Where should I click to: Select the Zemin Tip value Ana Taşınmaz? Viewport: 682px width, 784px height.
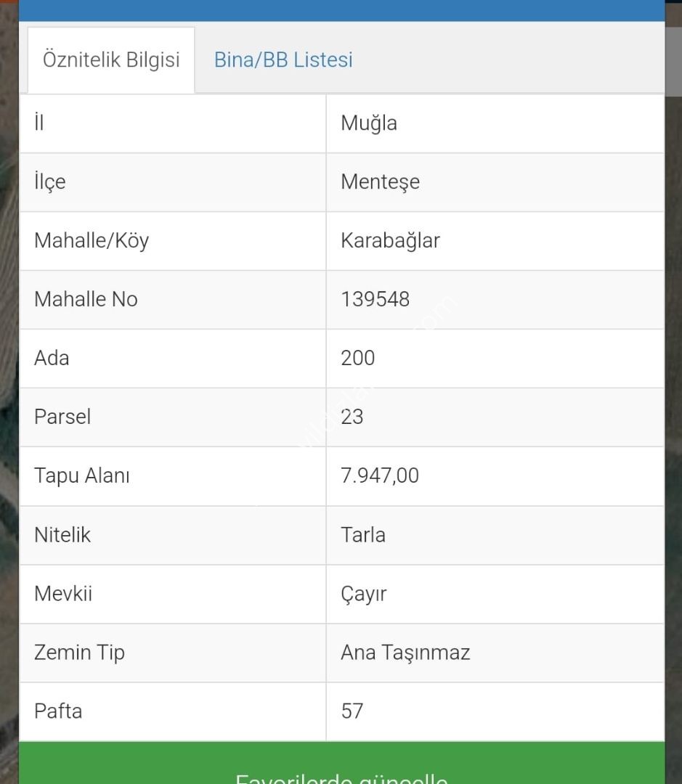tap(405, 653)
